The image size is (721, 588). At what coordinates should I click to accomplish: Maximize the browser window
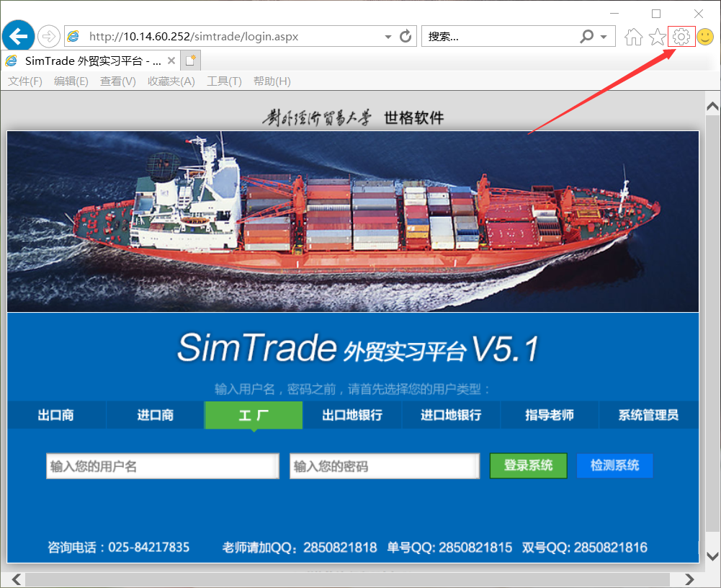pos(656,14)
